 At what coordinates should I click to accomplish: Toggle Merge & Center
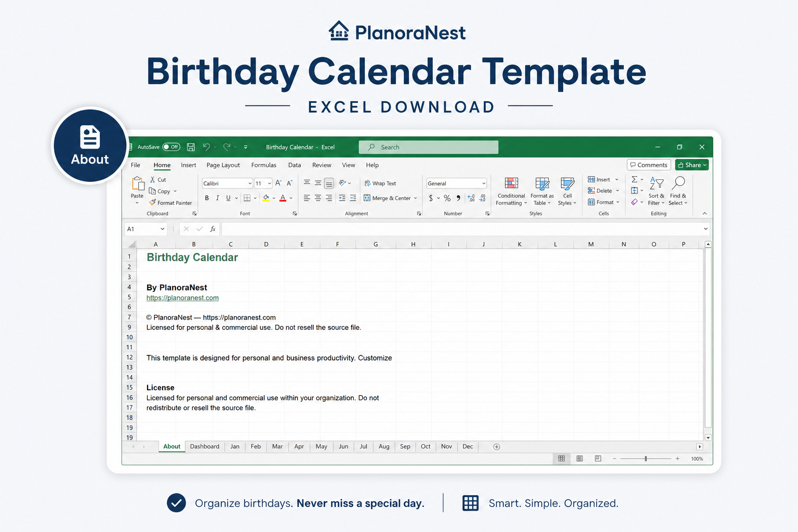point(388,198)
